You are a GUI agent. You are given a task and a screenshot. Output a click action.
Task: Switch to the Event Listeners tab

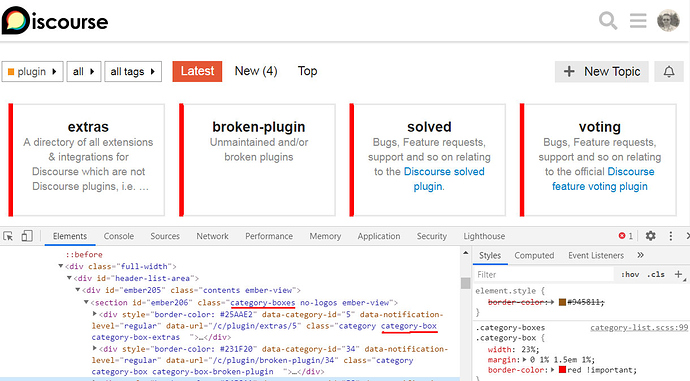[x=596, y=256]
